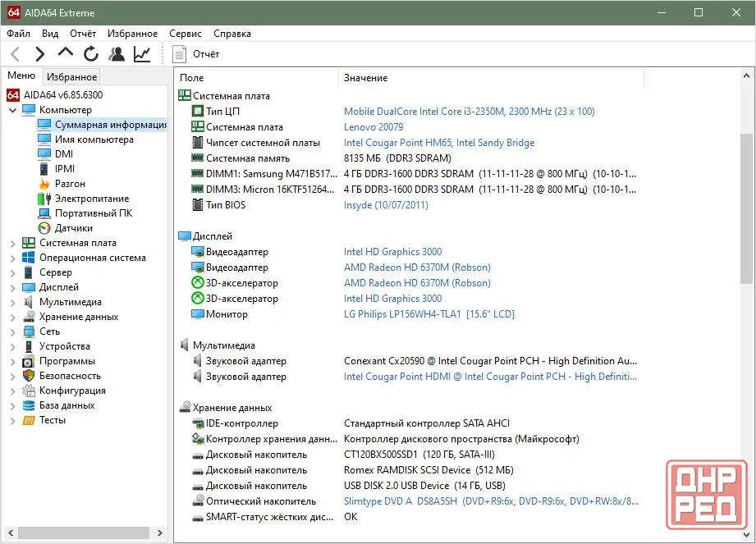Screen dimensions: 756x544
Task: Switch to the Избранное tab in sidebar
Action: [72, 76]
